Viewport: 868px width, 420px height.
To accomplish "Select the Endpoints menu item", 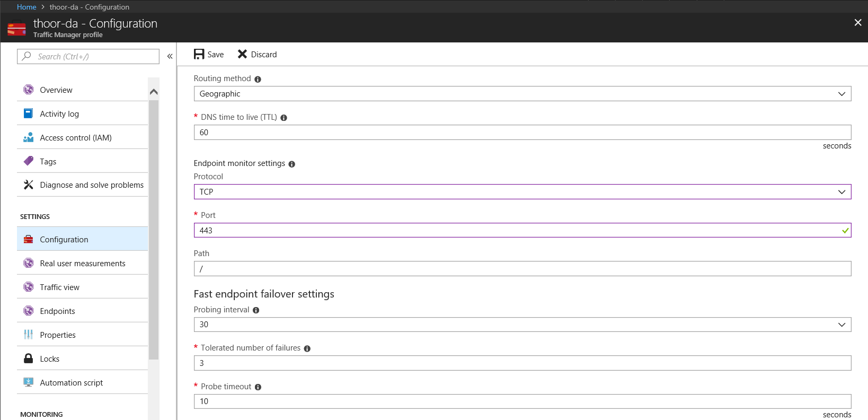I will 82,311.
